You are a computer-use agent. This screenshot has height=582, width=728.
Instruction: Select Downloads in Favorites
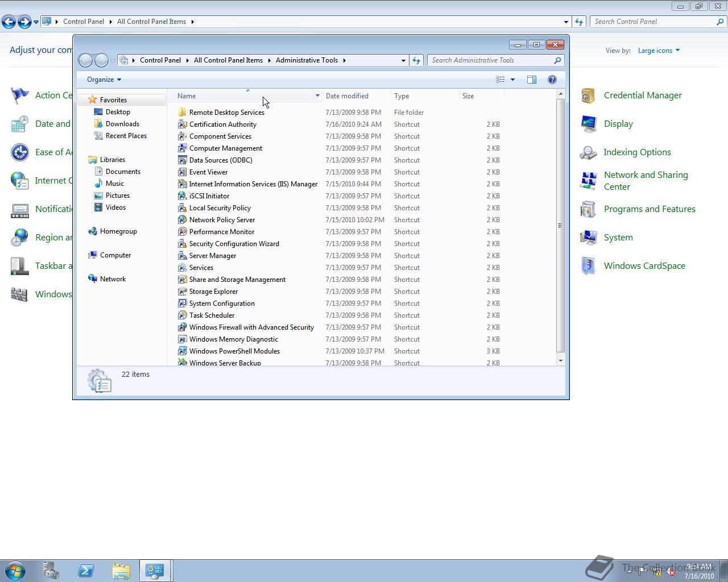click(x=122, y=124)
